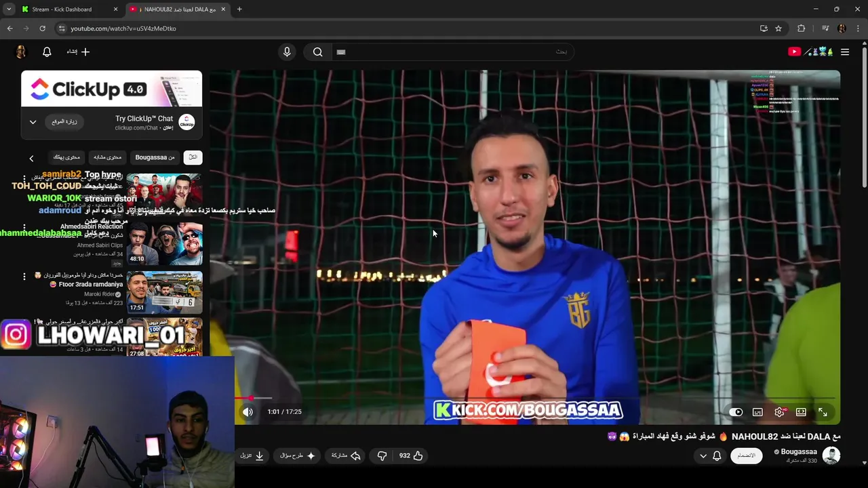View site information icon
Viewport: 868px width, 488px height.
(62, 28)
